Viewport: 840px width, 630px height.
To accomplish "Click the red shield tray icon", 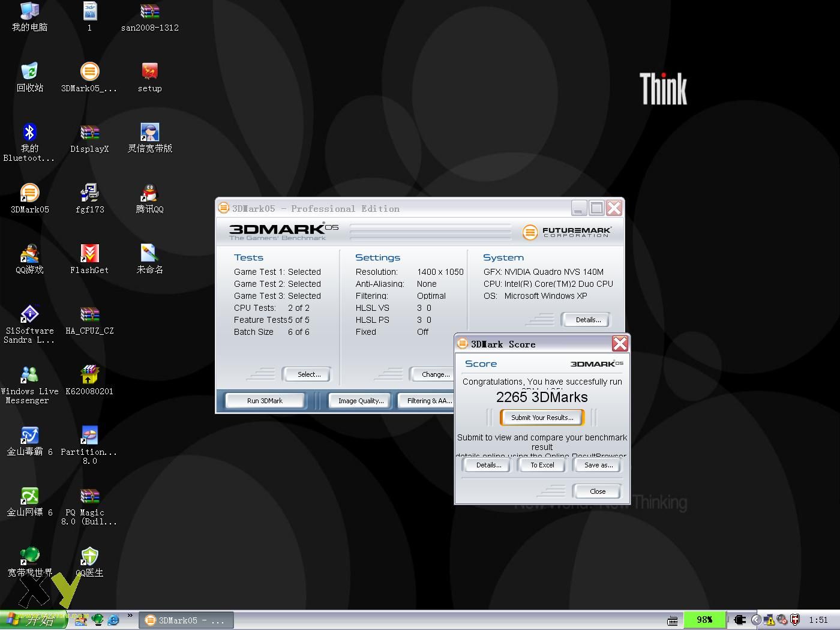I will [795, 620].
